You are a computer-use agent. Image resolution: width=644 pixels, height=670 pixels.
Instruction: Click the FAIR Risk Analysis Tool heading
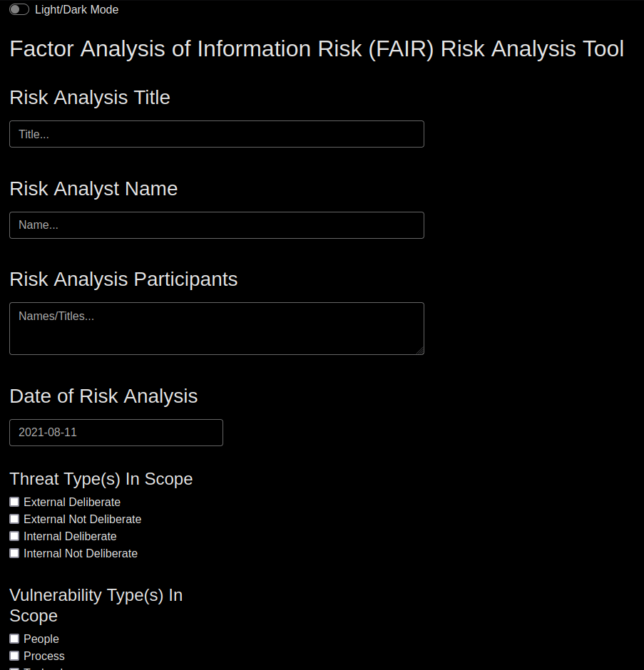(x=317, y=48)
